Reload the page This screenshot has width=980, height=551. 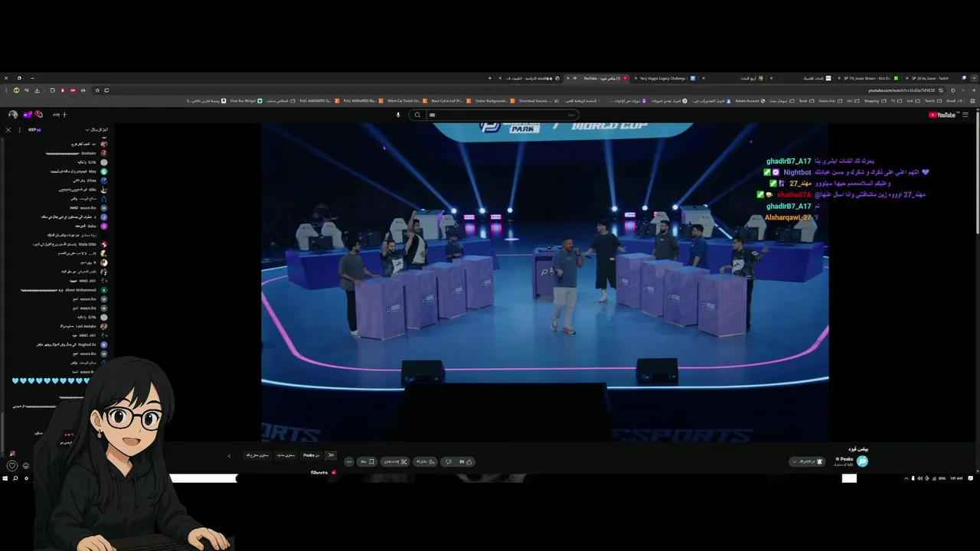click(953, 90)
